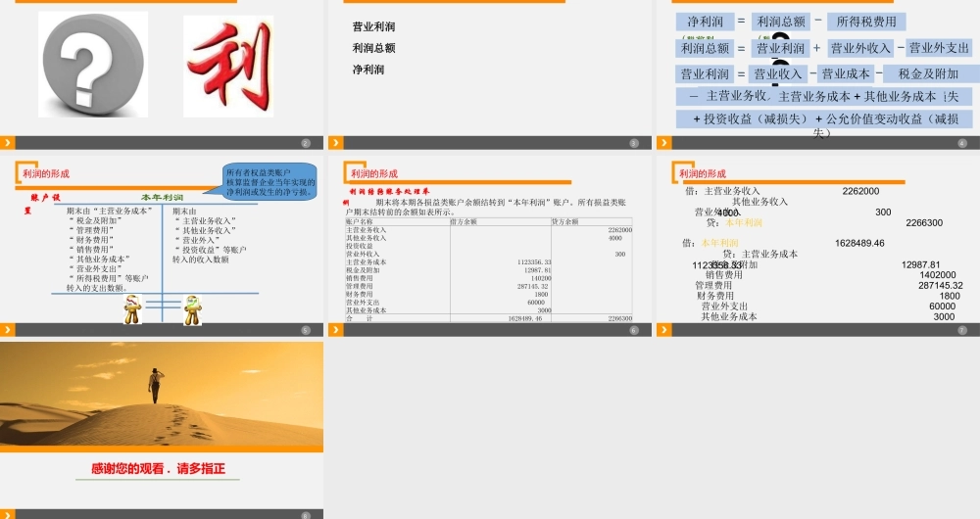980x519 pixels.
Task: Click the 感谢您的观看，请多指正 closing text
Action: pyautogui.click(x=158, y=468)
